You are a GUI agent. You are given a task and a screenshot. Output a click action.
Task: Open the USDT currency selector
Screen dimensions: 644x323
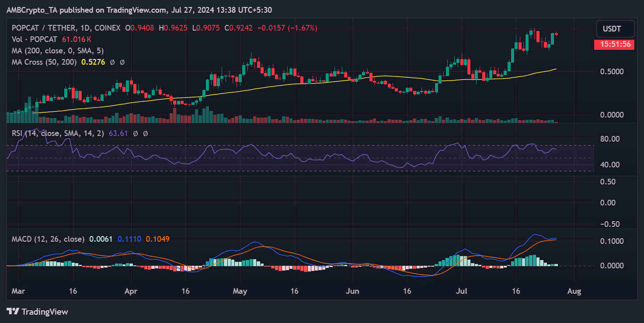[616, 29]
